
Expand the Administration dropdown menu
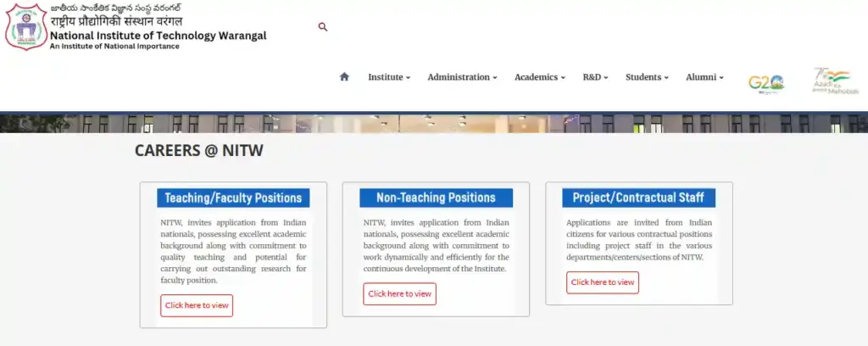pos(462,77)
